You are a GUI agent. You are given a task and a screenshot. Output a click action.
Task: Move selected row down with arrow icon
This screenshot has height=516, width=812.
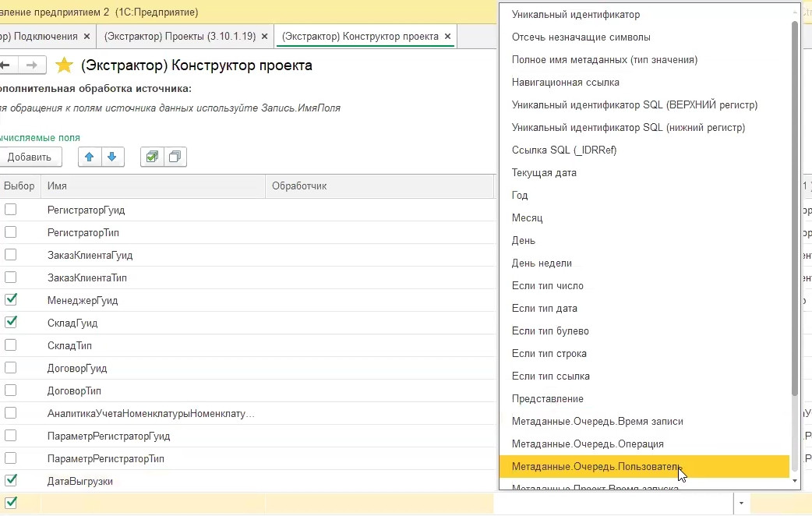coord(112,157)
